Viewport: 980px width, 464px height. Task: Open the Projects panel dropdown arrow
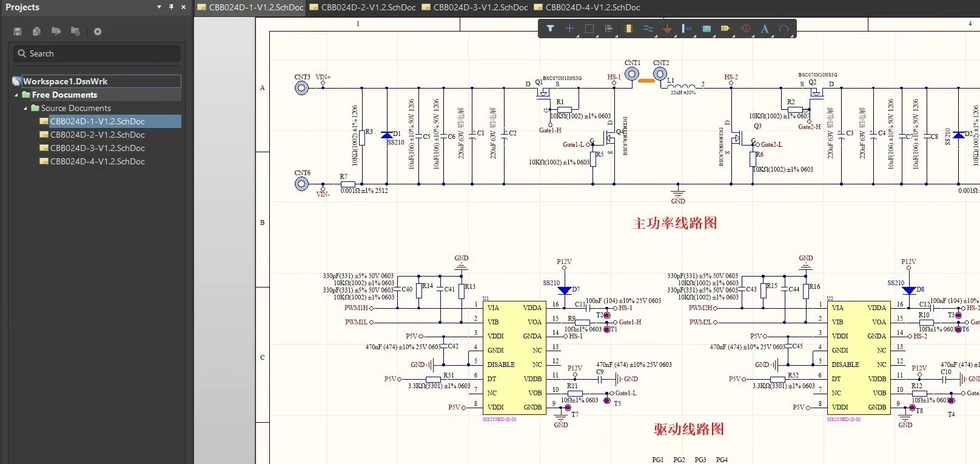coord(159,7)
